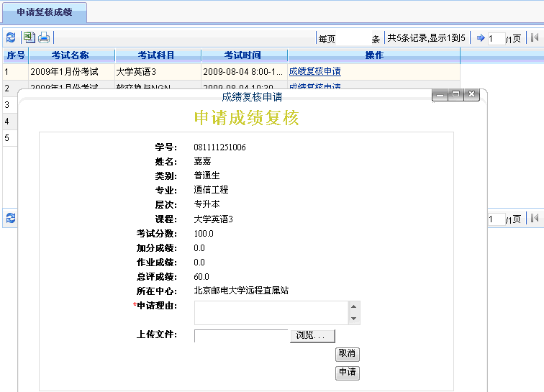Maximize the 成绩复核申请 dialog
The height and width of the screenshot is (392, 544).
[x=455, y=94]
